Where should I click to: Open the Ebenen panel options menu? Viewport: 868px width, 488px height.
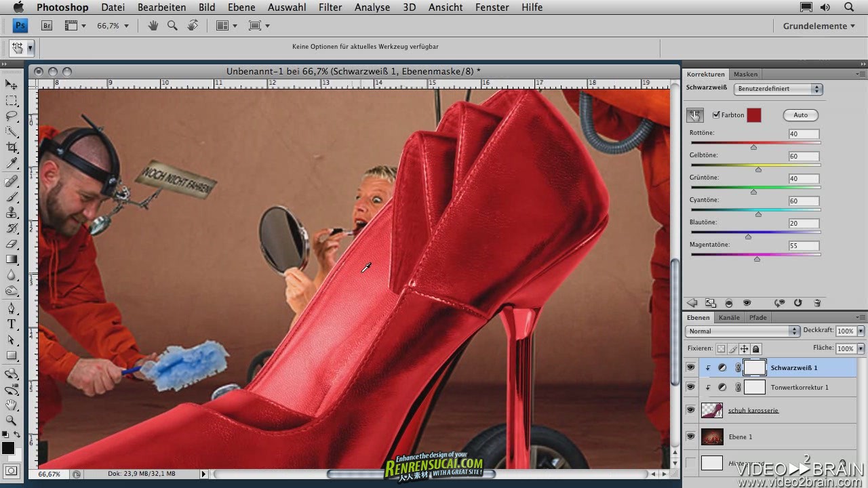[x=861, y=317]
